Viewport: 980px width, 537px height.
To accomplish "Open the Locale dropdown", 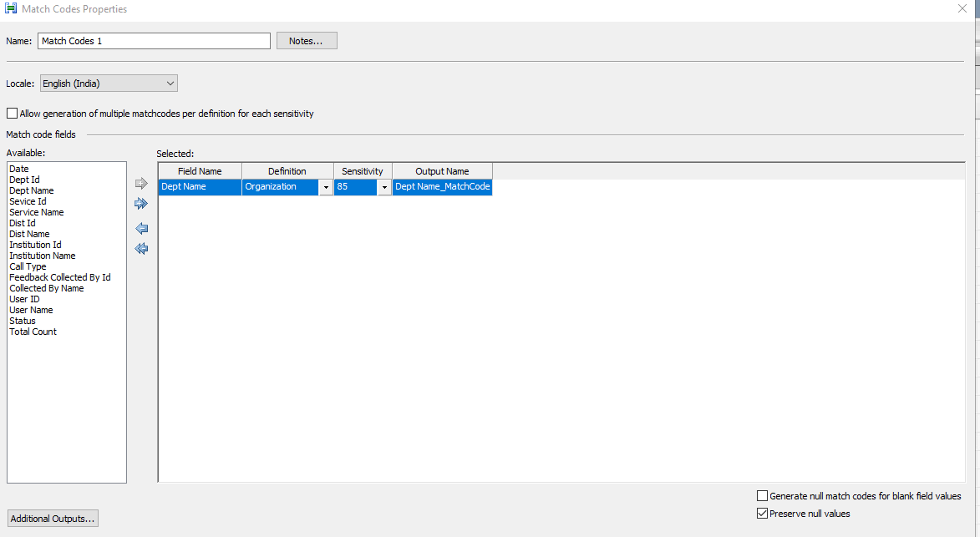I will click(x=171, y=83).
